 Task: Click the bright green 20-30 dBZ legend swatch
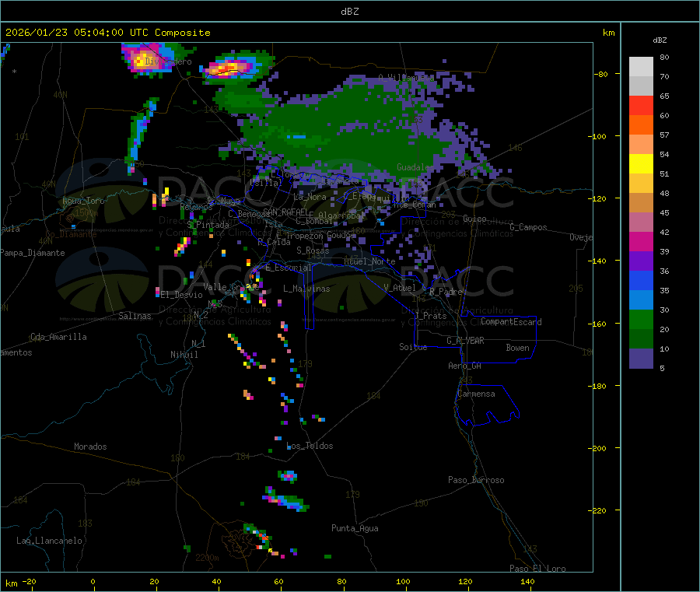click(x=641, y=319)
